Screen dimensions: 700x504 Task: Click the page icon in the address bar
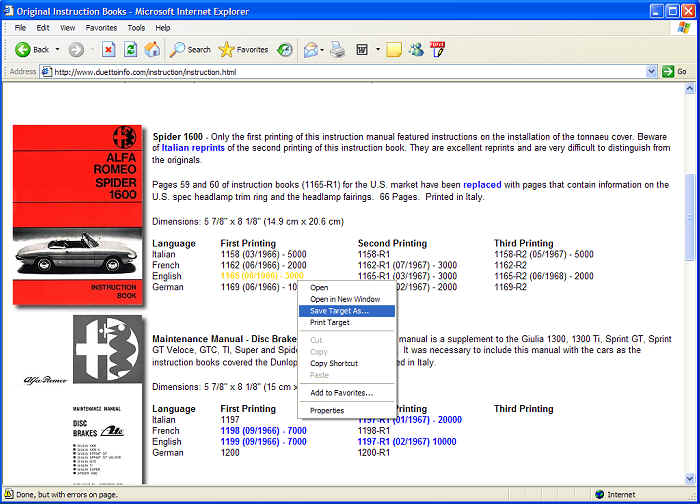point(46,72)
